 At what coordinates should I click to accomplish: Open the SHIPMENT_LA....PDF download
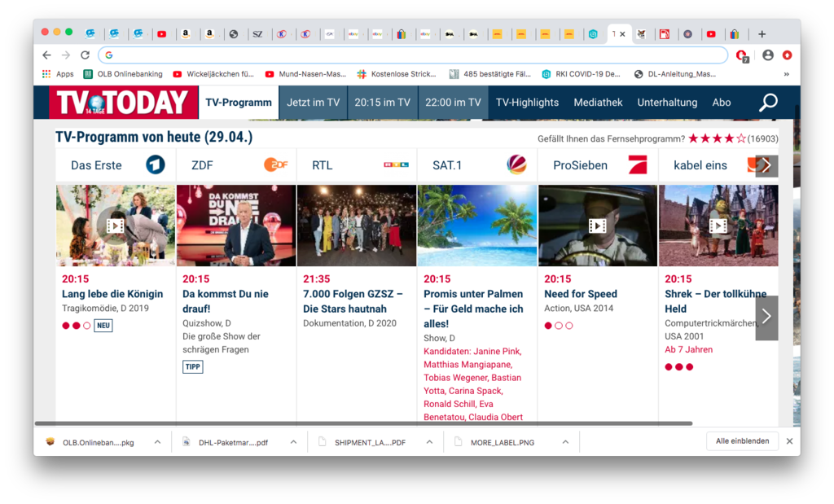[x=362, y=442]
